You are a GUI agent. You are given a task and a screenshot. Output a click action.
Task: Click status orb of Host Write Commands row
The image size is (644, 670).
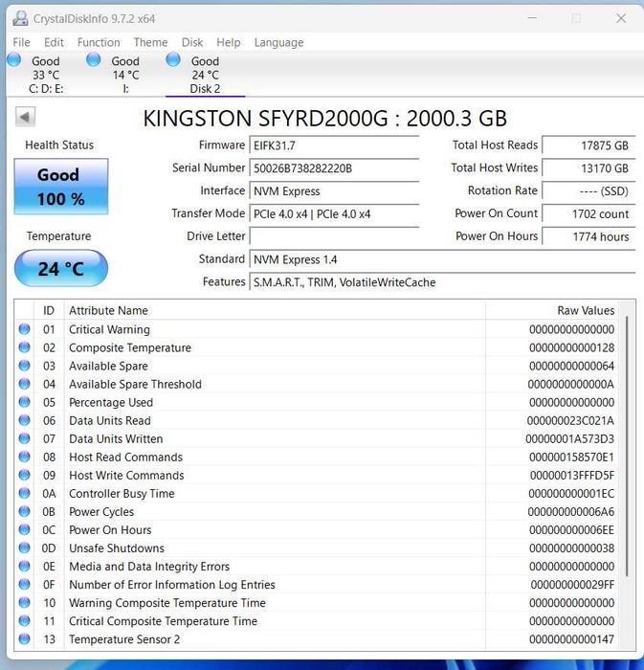tap(24, 475)
